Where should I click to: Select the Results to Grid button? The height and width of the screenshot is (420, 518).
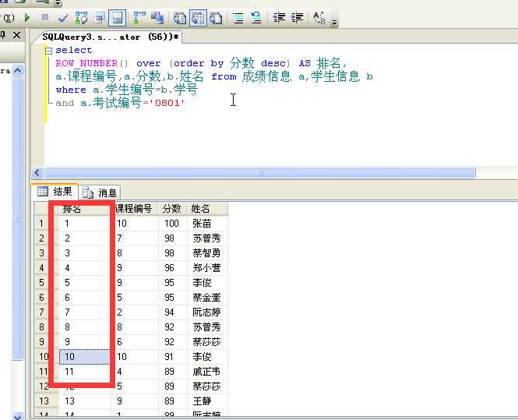tap(198, 18)
